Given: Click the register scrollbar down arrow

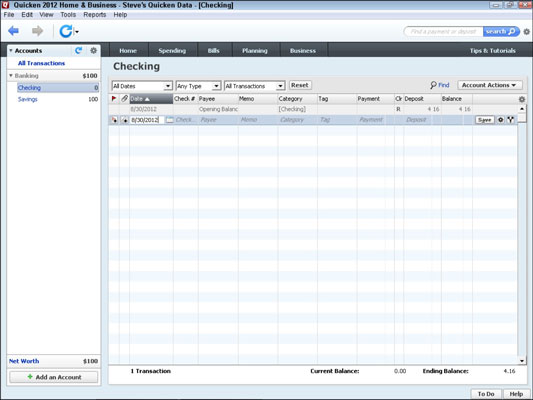Looking at the screenshot, I should pos(522,361).
